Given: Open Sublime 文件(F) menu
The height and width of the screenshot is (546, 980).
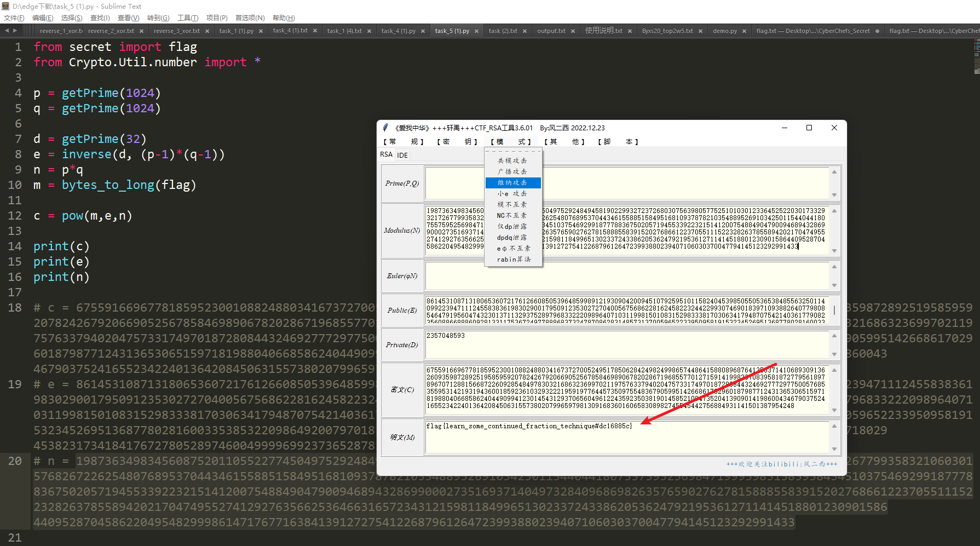Looking at the screenshot, I should click(14, 18).
